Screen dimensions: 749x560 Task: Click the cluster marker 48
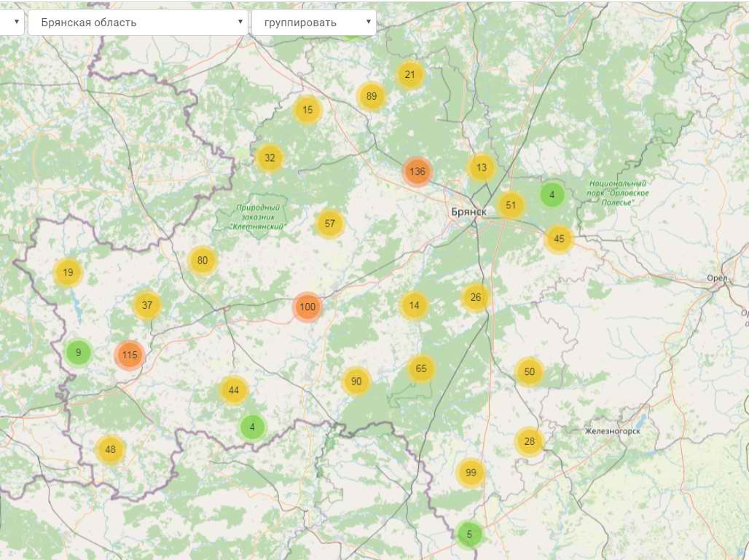tap(110, 449)
